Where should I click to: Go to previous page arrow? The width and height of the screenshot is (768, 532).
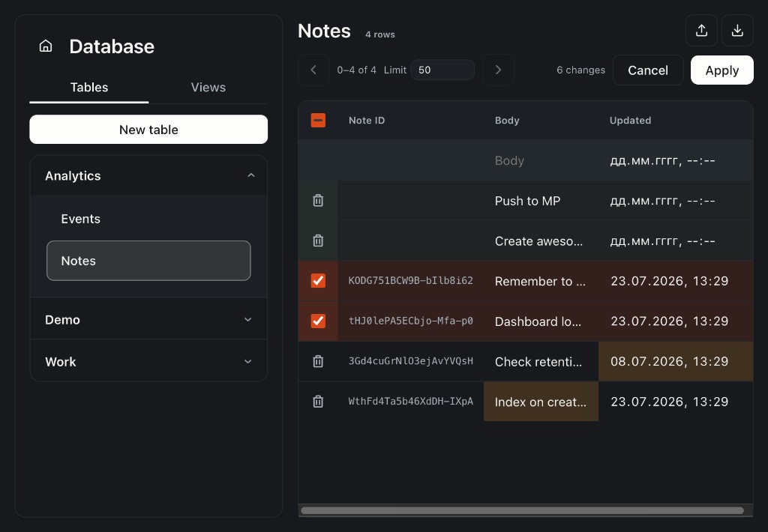313,70
